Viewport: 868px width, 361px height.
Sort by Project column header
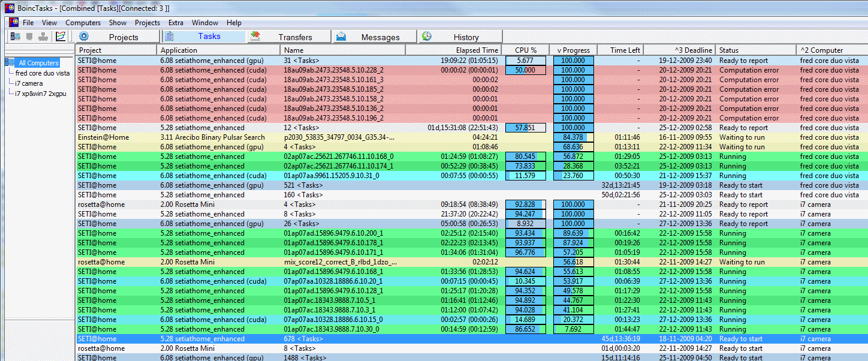116,50
